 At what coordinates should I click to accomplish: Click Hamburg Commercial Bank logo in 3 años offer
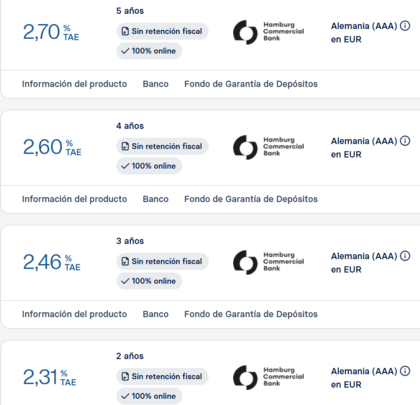[x=269, y=262]
